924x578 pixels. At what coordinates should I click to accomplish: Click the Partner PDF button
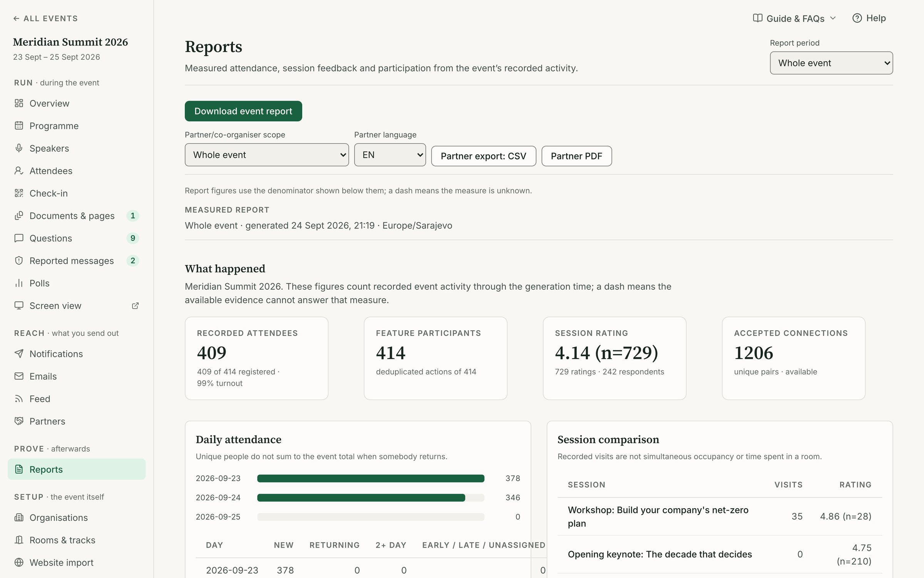tap(576, 156)
